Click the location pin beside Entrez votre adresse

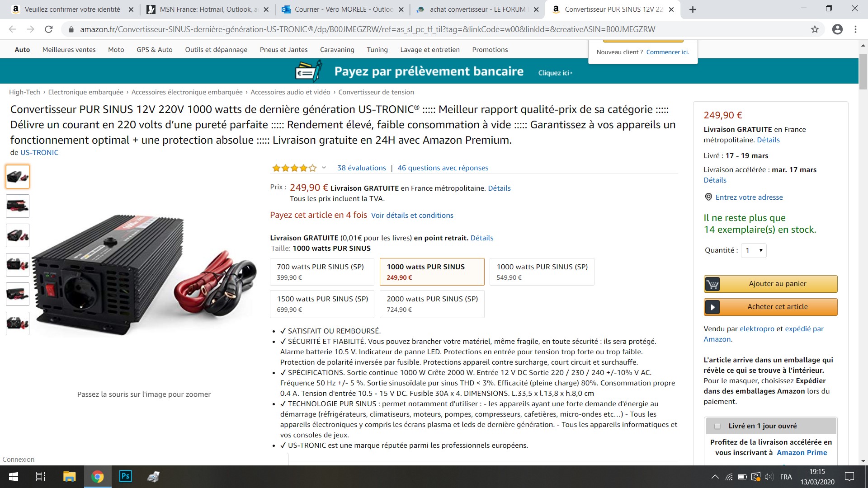pos(708,197)
